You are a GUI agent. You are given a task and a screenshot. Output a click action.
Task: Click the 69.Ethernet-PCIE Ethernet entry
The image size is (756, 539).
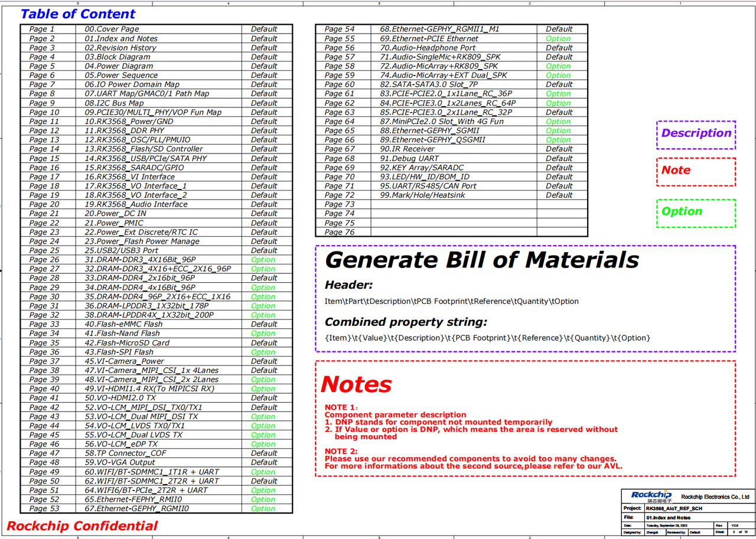[429, 38]
